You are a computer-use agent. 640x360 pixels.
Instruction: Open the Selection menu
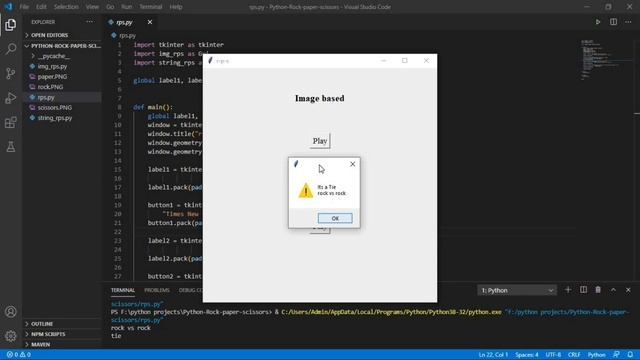pyautogui.click(x=66, y=7)
